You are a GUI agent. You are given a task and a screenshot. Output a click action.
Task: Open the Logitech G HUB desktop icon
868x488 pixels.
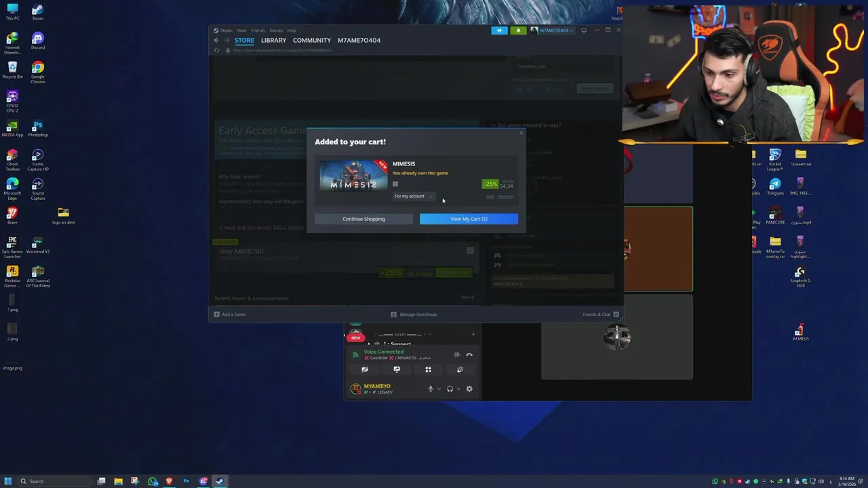pos(800,277)
